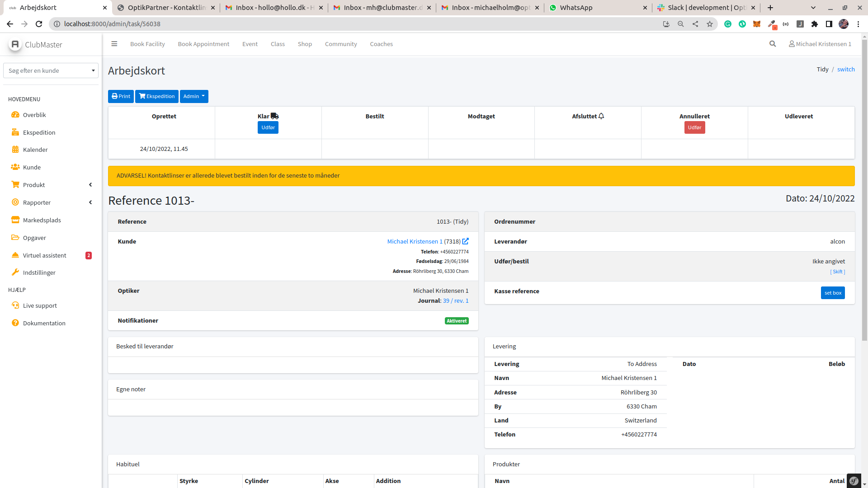Image resolution: width=868 pixels, height=488 pixels.
Task: Click the Print button
Action: (x=121, y=96)
